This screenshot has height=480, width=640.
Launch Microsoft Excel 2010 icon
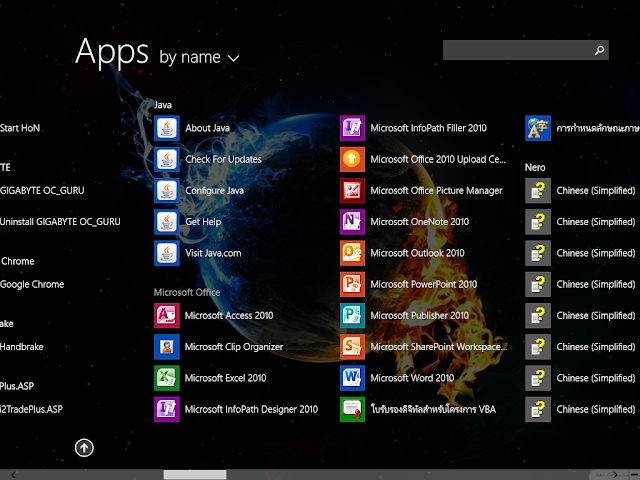(x=167, y=378)
